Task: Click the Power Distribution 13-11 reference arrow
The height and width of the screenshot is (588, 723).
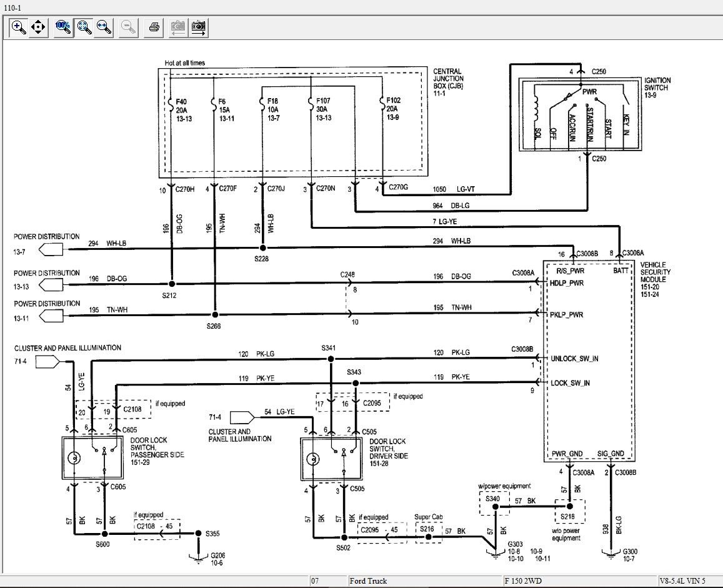Action: tap(52, 317)
